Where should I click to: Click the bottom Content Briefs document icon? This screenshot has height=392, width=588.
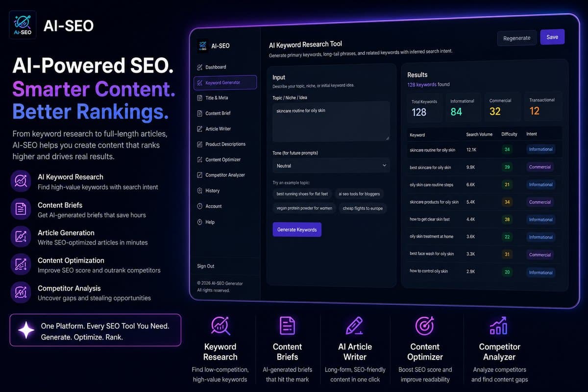coord(287,325)
